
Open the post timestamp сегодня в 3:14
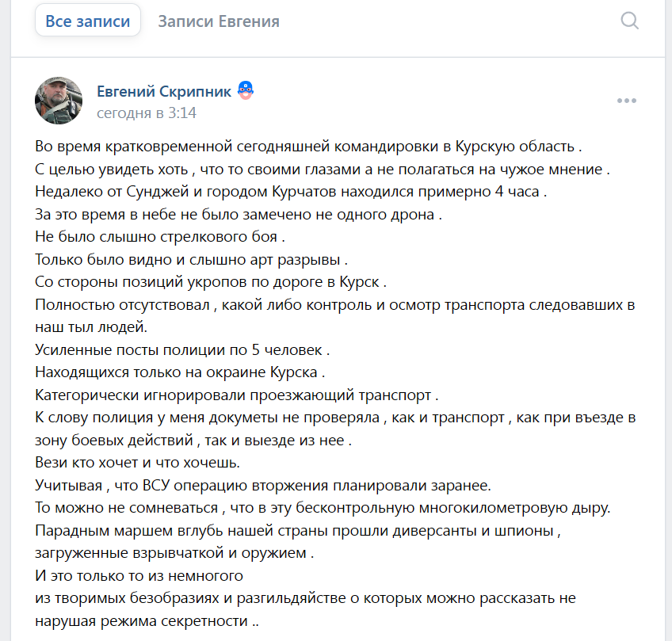[x=147, y=113]
